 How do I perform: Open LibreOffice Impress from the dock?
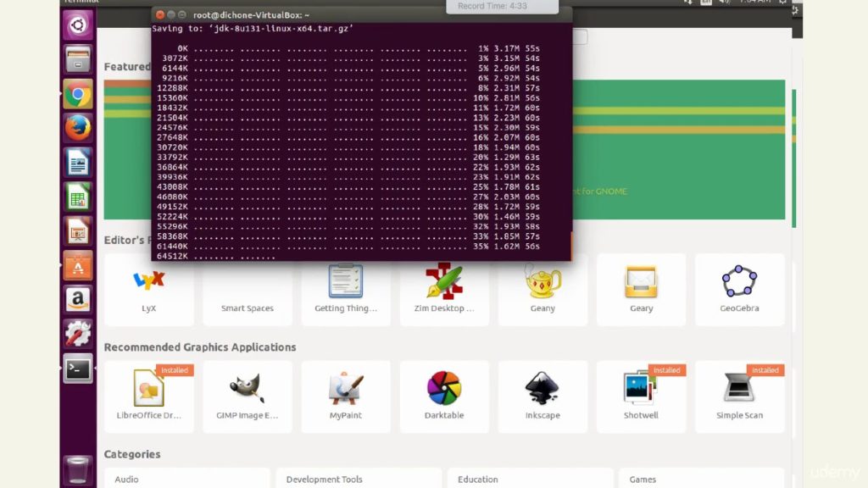point(77,231)
